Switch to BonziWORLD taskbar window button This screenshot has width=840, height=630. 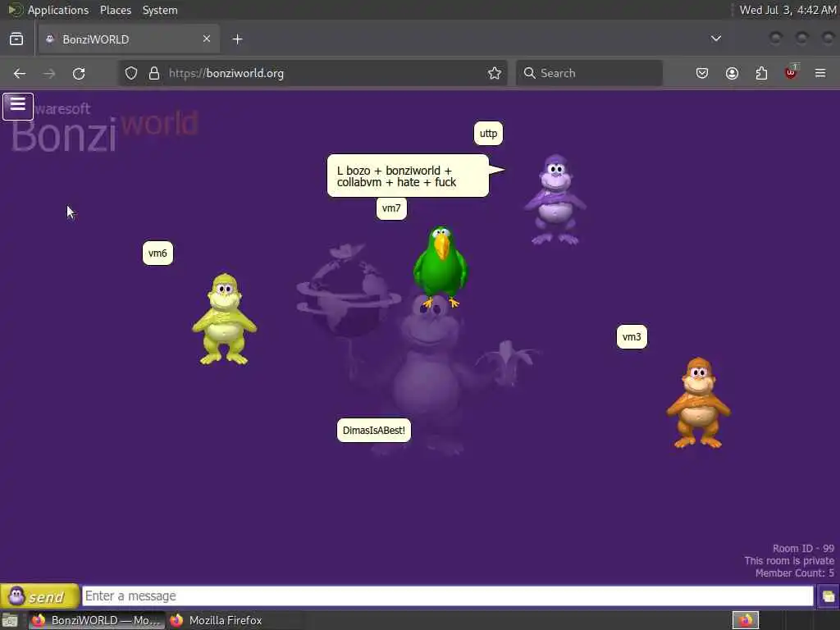96,620
